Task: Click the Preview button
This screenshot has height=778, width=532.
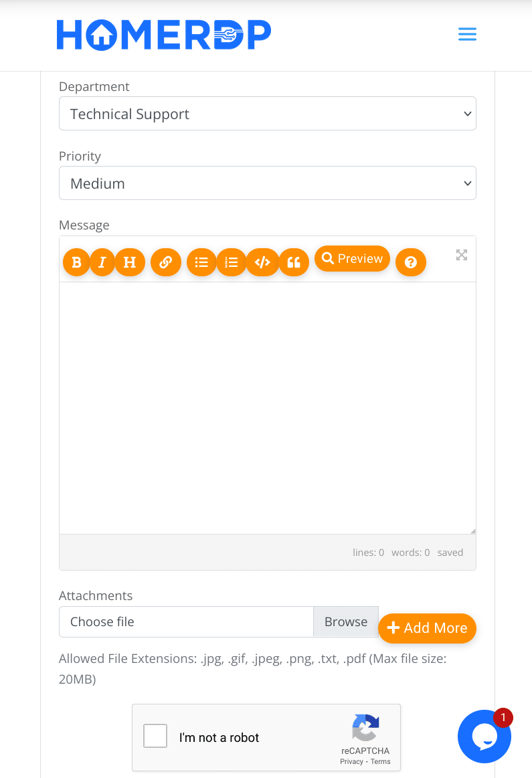Action: 352,259
